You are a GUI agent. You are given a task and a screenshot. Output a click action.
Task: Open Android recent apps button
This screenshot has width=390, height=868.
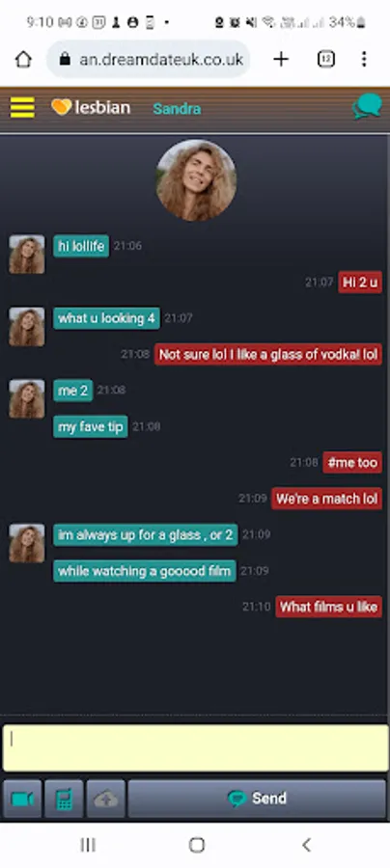(x=88, y=845)
